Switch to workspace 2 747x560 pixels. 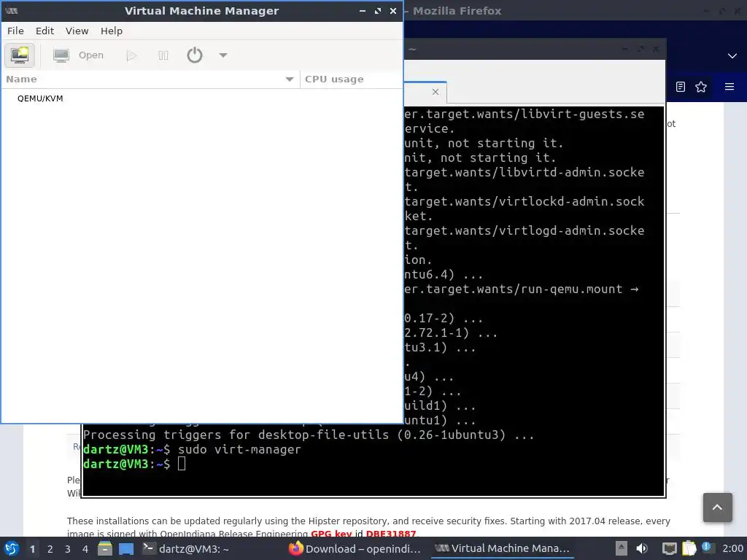[50, 549]
